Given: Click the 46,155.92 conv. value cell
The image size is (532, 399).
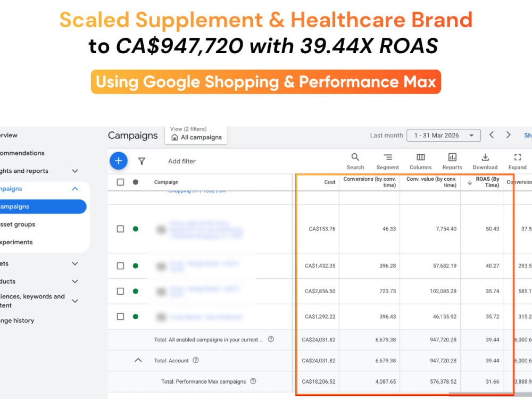Looking at the screenshot, I should coord(444,317).
